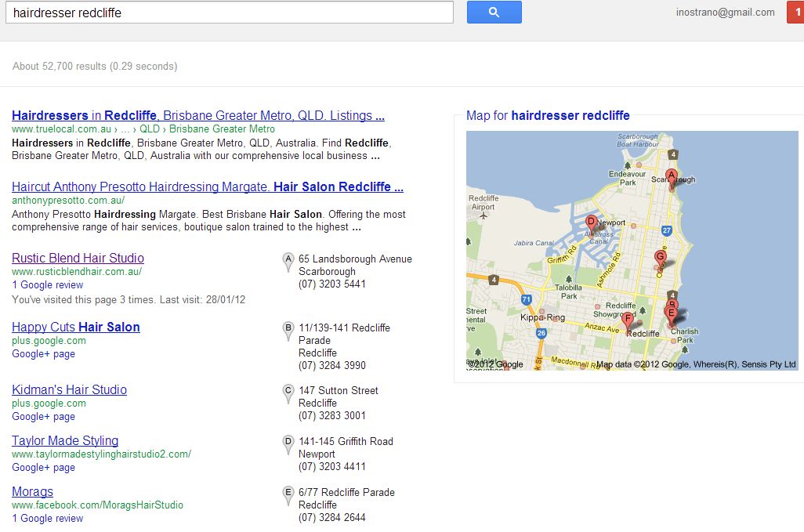Open Haircut Anthony Presotto Hairdressing result
Screen dimensions: 804x532
pos(208,186)
